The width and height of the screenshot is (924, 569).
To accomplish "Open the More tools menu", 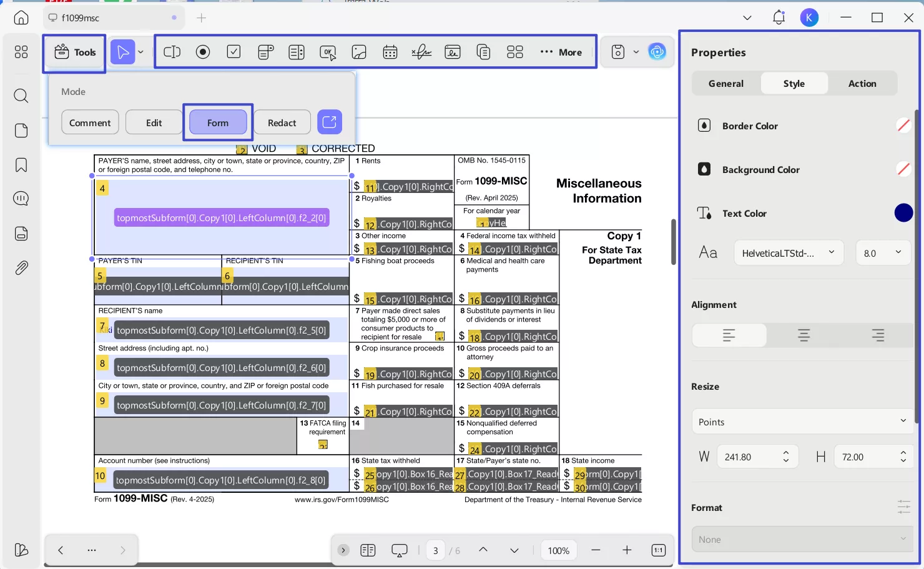I will (x=562, y=52).
